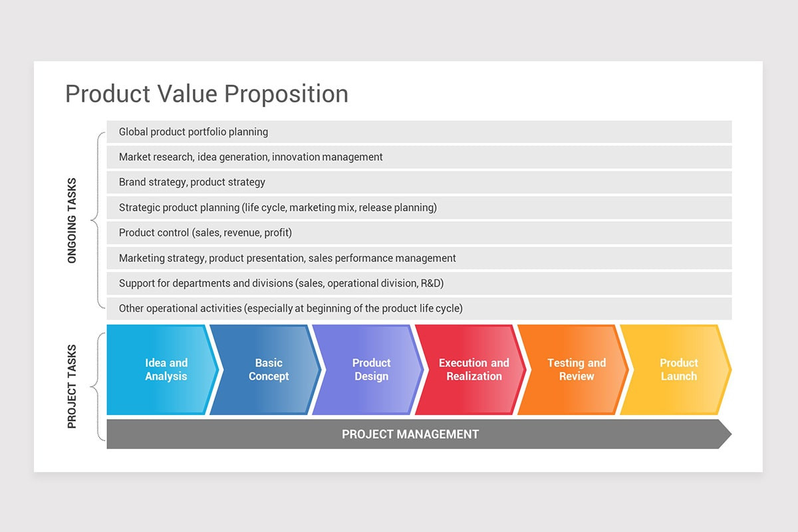This screenshot has height=532, width=798.
Task: Click the Product control row
Action: 419,233
